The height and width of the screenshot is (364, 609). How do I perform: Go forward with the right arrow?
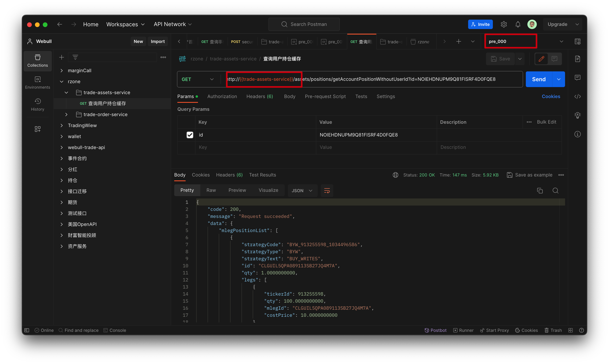(74, 24)
